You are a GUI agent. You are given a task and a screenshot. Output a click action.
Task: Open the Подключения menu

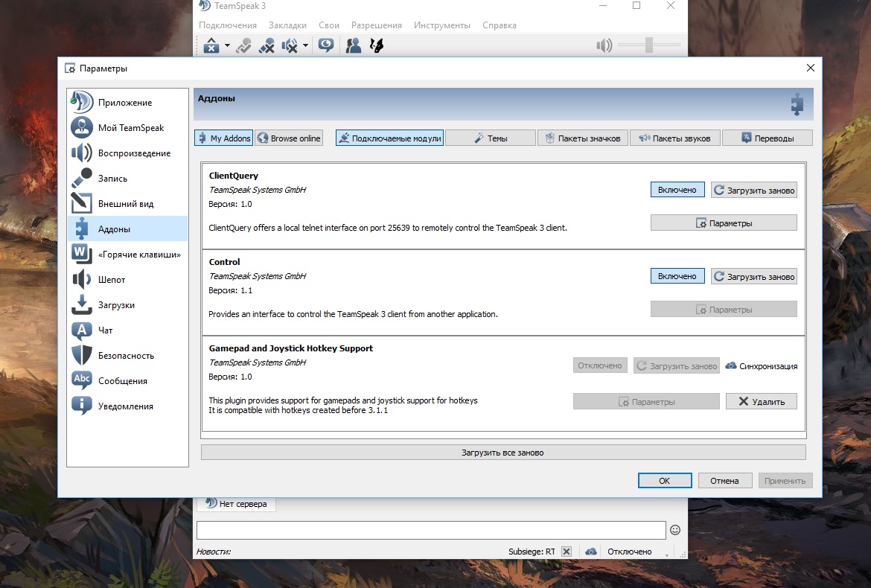(x=228, y=25)
